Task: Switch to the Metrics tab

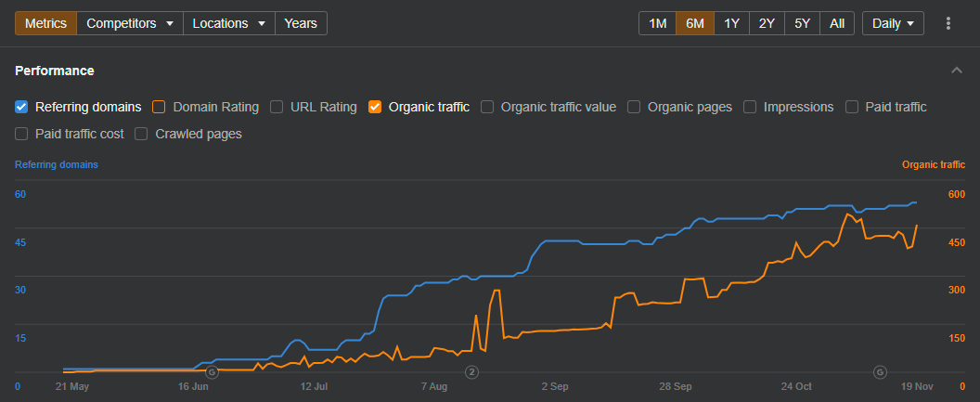Action: point(45,23)
